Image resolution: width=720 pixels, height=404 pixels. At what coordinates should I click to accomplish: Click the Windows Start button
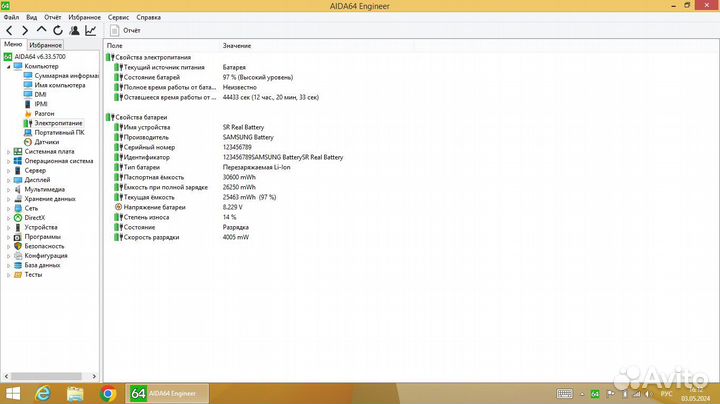pos(13,393)
